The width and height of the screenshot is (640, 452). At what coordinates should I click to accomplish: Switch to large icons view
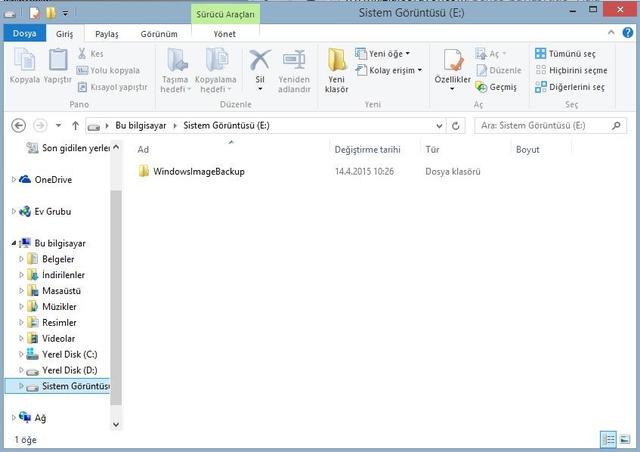tap(624, 440)
